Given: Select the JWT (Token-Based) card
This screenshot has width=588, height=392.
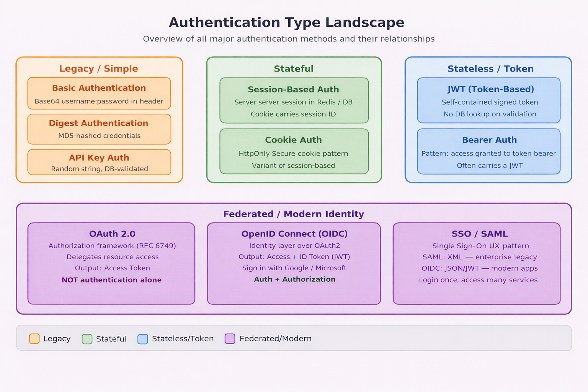Looking at the screenshot, I should point(489,100).
